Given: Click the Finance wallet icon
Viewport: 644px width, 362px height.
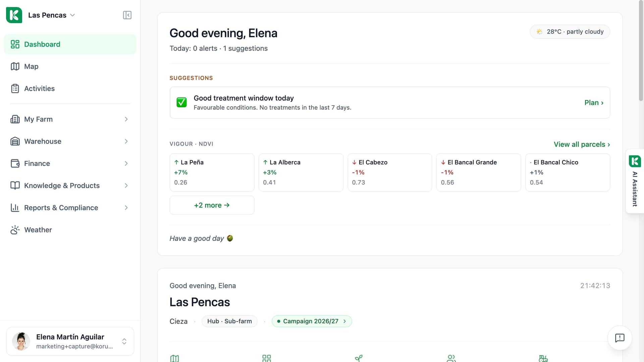Looking at the screenshot, I should point(15,164).
